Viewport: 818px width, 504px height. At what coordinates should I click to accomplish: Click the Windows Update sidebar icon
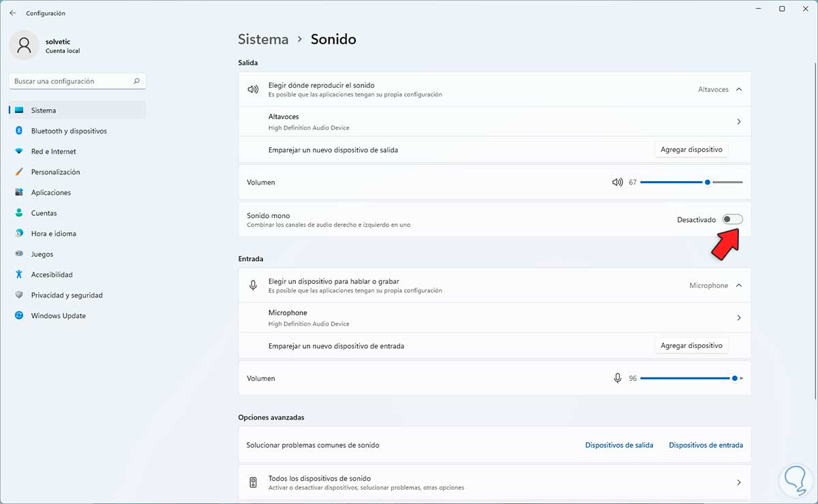[x=19, y=315]
